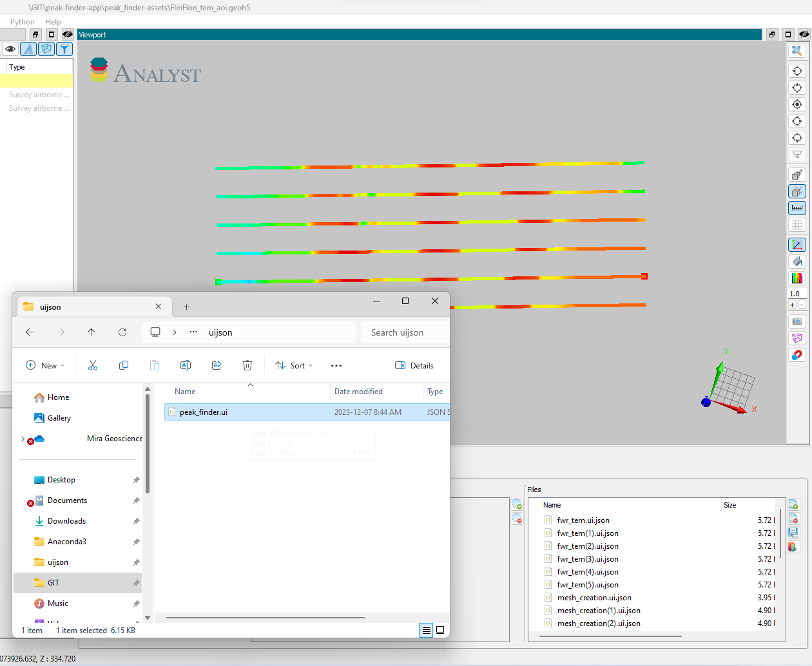
Task: Click the Details button in File Explorer
Action: (x=414, y=366)
